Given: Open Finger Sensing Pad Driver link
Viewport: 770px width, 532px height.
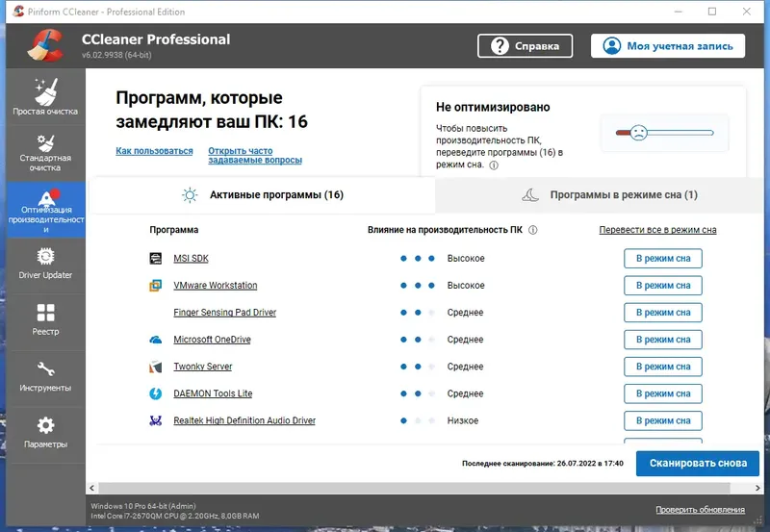Looking at the screenshot, I should click(x=225, y=312).
